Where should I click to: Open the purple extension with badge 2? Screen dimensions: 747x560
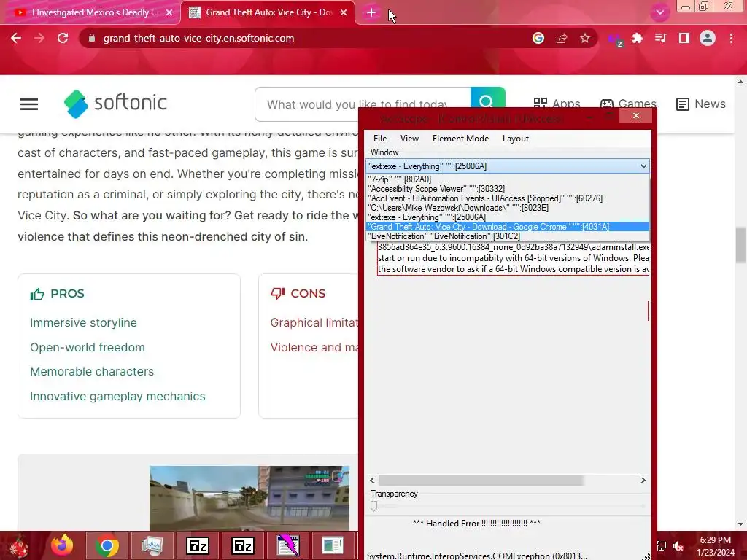point(614,39)
